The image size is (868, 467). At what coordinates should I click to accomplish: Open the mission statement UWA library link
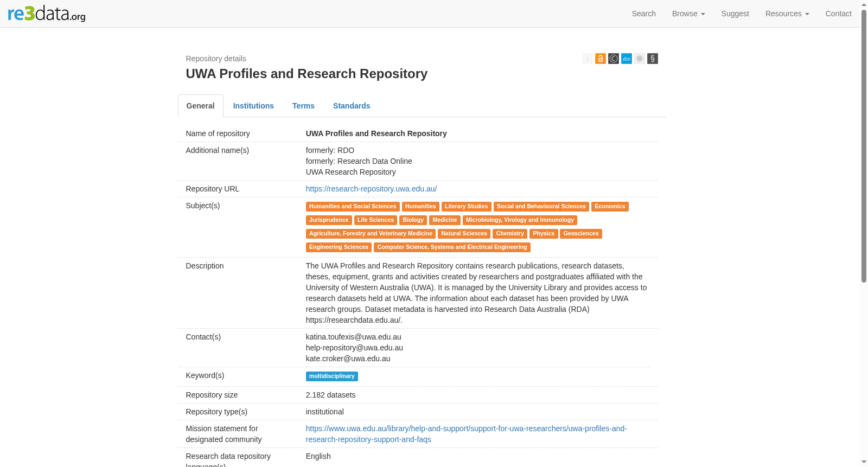point(467,434)
